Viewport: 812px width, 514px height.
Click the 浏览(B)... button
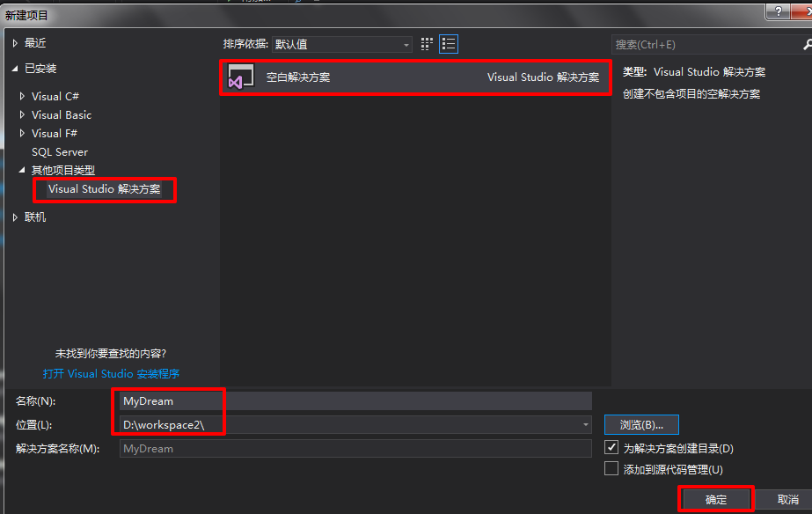tap(641, 425)
